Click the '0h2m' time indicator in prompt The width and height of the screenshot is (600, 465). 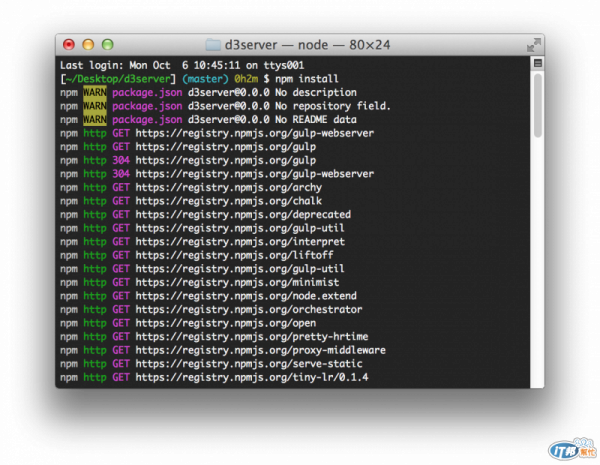click(x=246, y=79)
